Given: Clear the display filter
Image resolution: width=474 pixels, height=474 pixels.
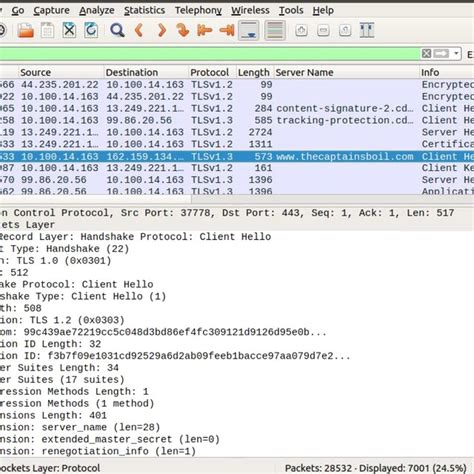Looking at the screenshot, I should [426, 53].
